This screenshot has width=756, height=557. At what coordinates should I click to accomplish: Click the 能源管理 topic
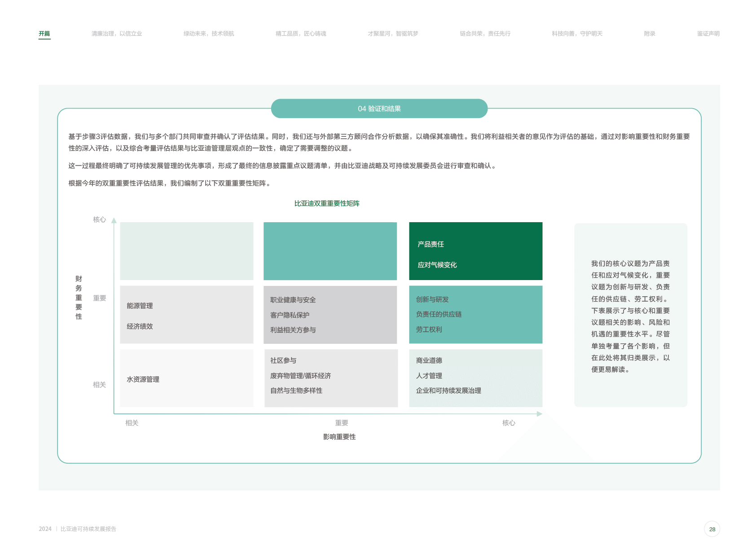pyautogui.click(x=140, y=306)
